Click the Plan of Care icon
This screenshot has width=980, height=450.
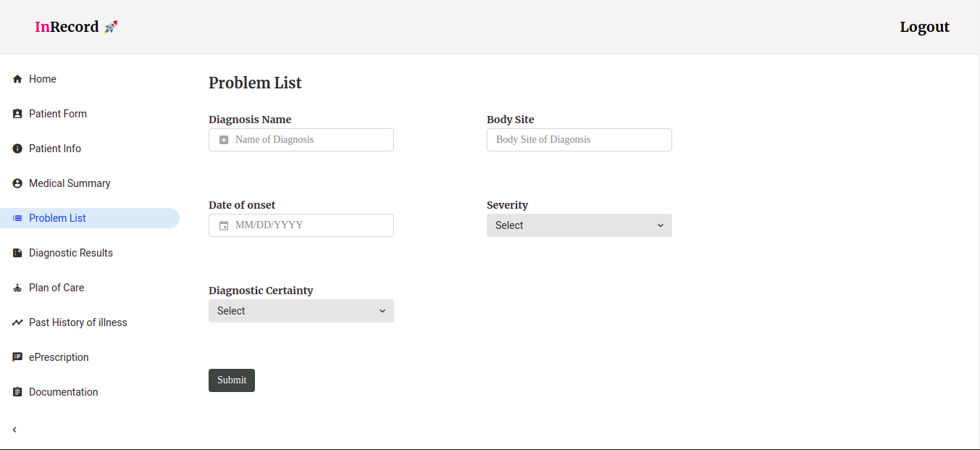[x=17, y=288]
